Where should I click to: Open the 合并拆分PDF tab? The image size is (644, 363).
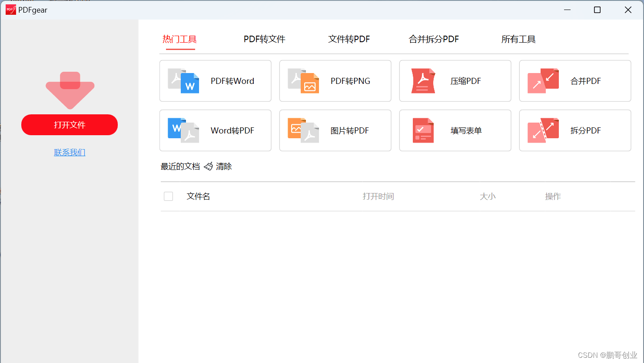[434, 39]
